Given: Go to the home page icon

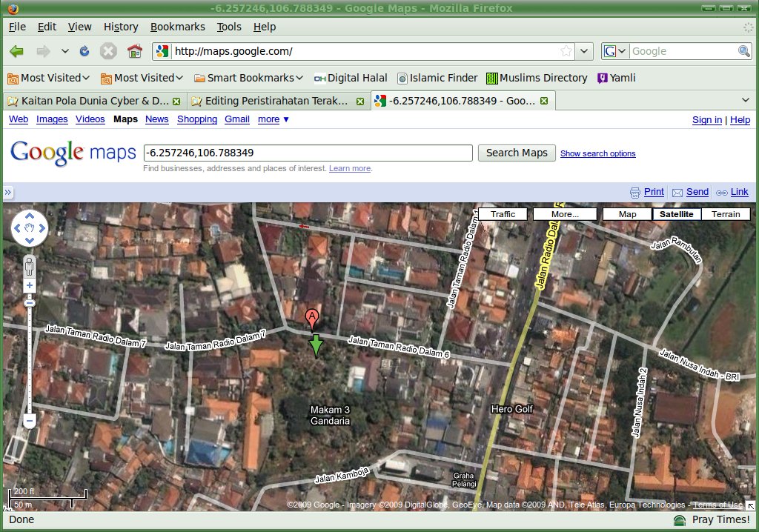Looking at the screenshot, I should [x=135, y=51].
